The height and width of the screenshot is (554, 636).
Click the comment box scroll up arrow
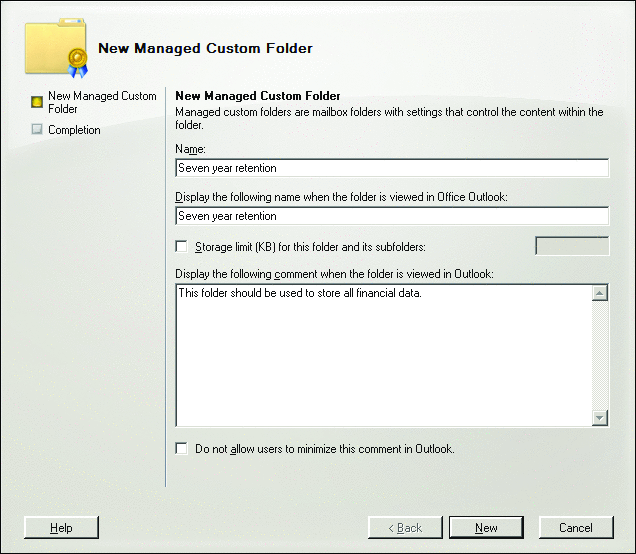point(600,293)
